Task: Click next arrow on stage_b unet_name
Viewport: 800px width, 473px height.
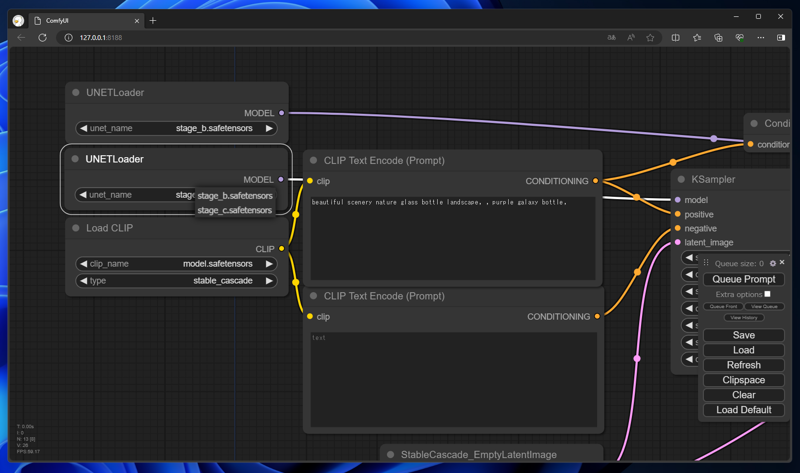Action: point(269,128)
